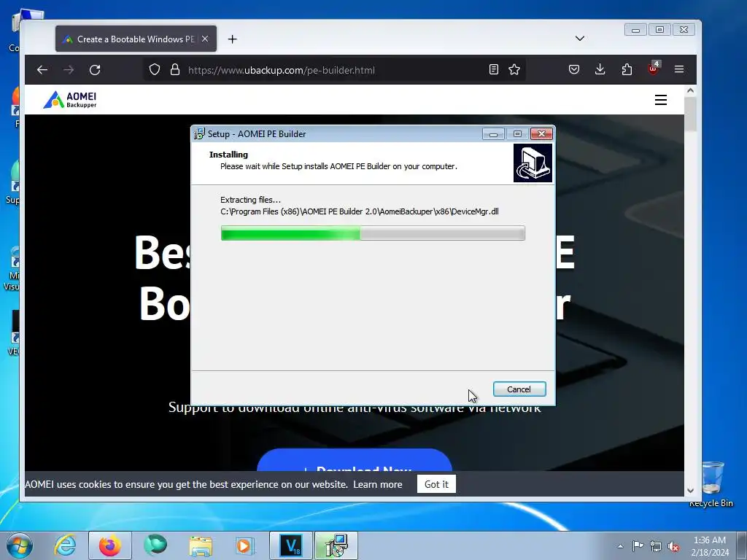This screenshot has width=747, height=560.
Task: Open the Firefox extensions menu
Action: tap(627, 69)
